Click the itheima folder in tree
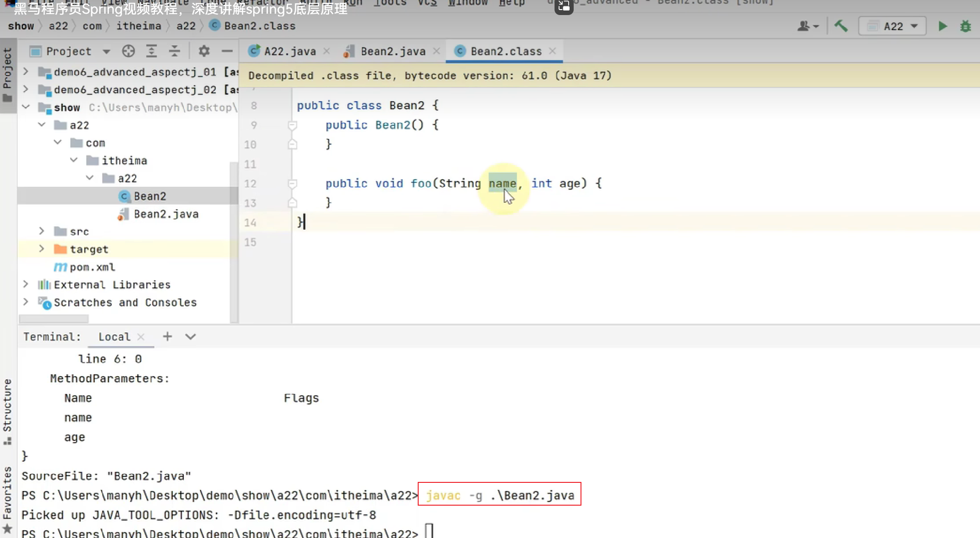The width and height of the screenshot is (980, 538). pos(124,160)
